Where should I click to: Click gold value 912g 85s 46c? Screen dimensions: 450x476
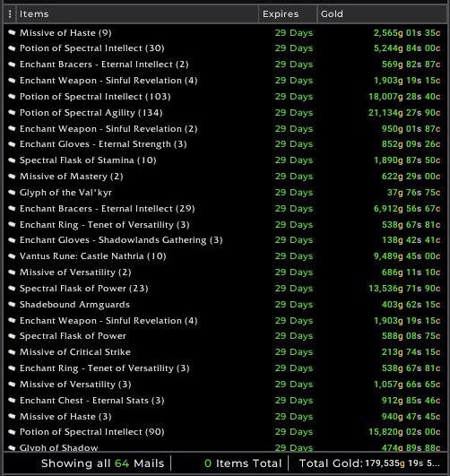coord(411,401)
